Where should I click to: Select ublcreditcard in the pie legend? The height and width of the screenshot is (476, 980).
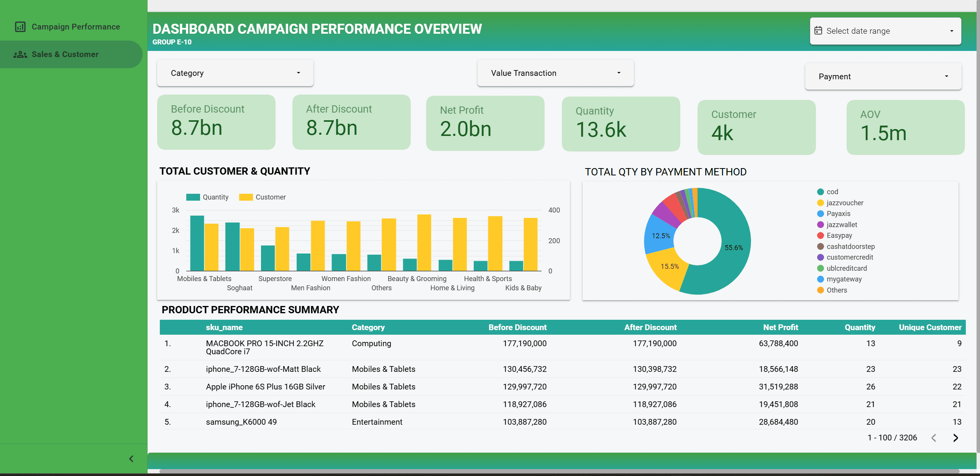coord(842,268)
